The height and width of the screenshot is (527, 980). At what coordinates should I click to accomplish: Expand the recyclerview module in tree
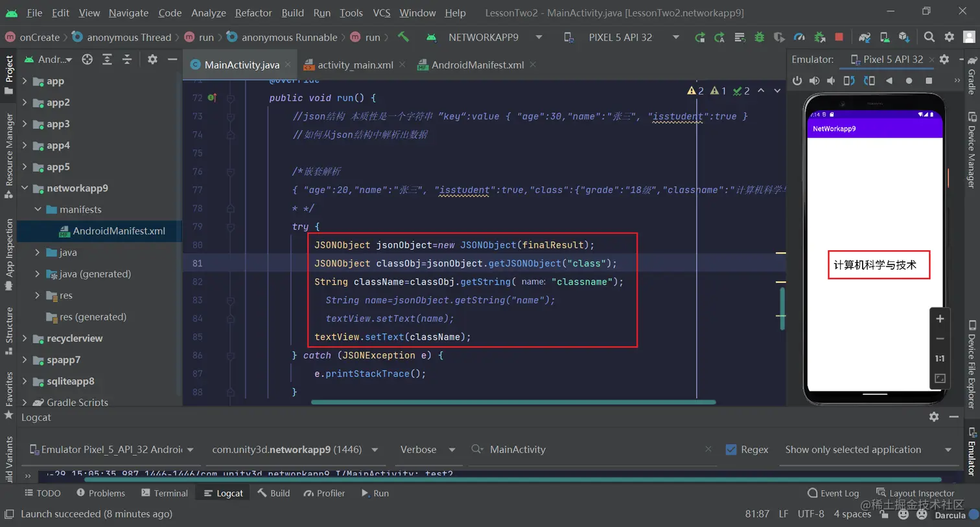point(25,338)
